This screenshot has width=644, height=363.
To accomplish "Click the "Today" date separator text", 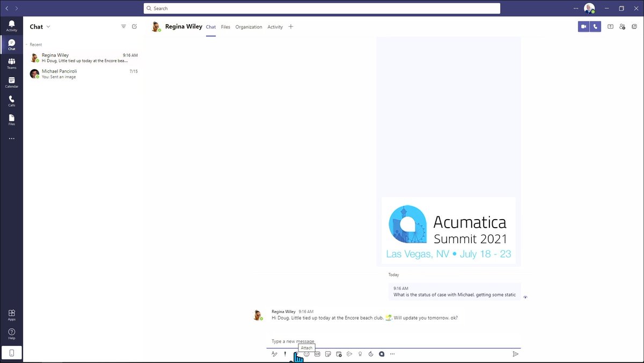I will pos(394,275).
